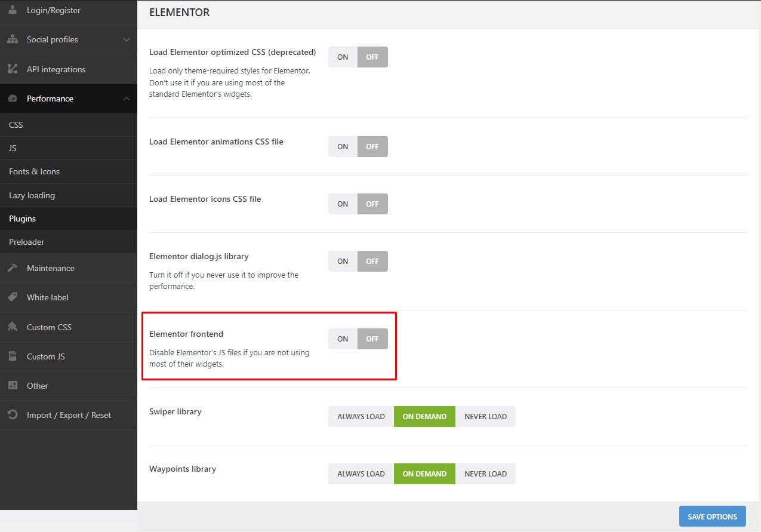Click the API integrations icon

click(x=13, y=69)
